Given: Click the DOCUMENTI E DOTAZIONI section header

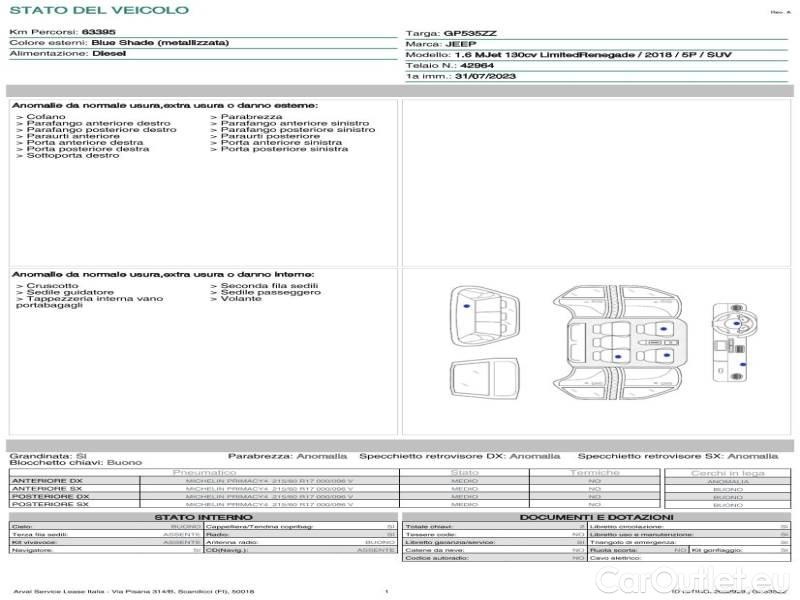Looking at the screenshot, I should [x=596, y=517].
